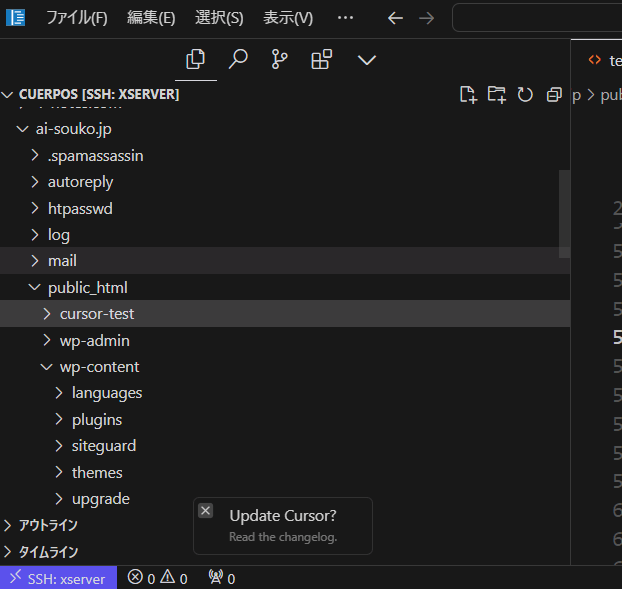The width and height of the screenshot is (622, 589).
Task: Click the SSH: xserver remote indicator
Action: 58,578
